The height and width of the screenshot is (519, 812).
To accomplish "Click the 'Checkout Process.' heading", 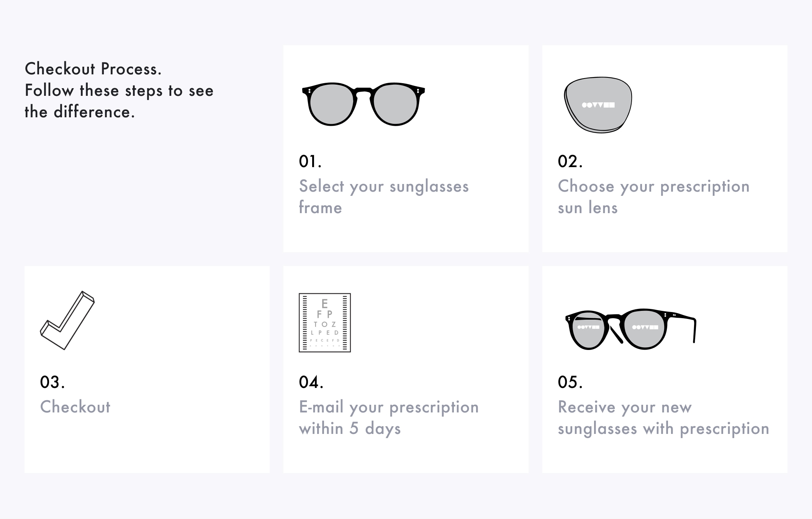I will point(93,69).
